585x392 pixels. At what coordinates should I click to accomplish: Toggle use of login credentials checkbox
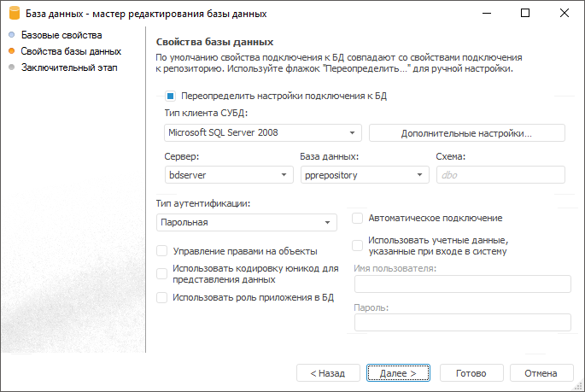pos(358,246)
